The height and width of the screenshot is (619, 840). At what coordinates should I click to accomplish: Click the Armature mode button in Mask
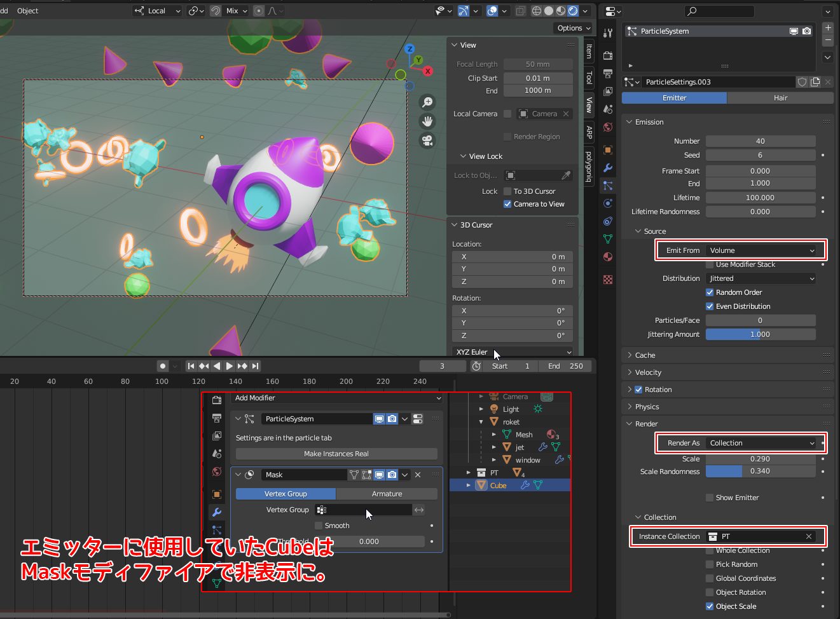click(x=387, y=494)
